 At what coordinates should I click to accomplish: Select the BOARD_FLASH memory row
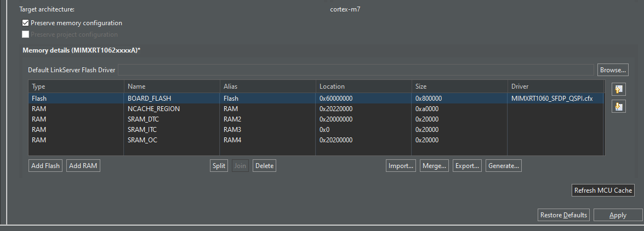coord(149,99)
